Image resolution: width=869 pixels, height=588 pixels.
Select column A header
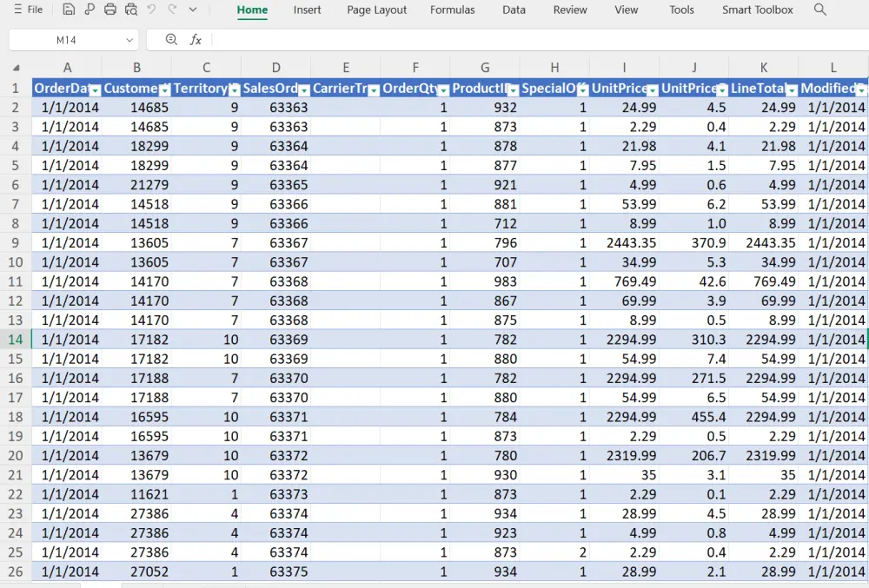[67, 68]
